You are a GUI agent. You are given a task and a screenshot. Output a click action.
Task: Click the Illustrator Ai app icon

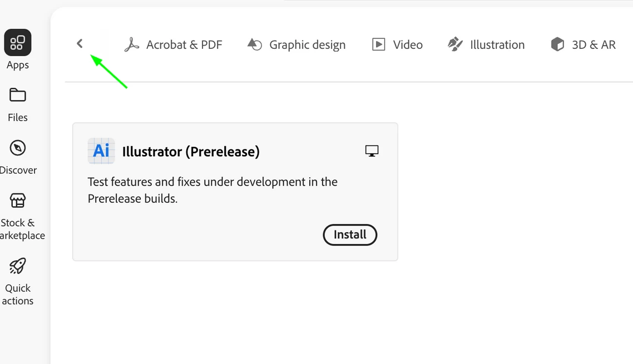[x=101, y=151]
